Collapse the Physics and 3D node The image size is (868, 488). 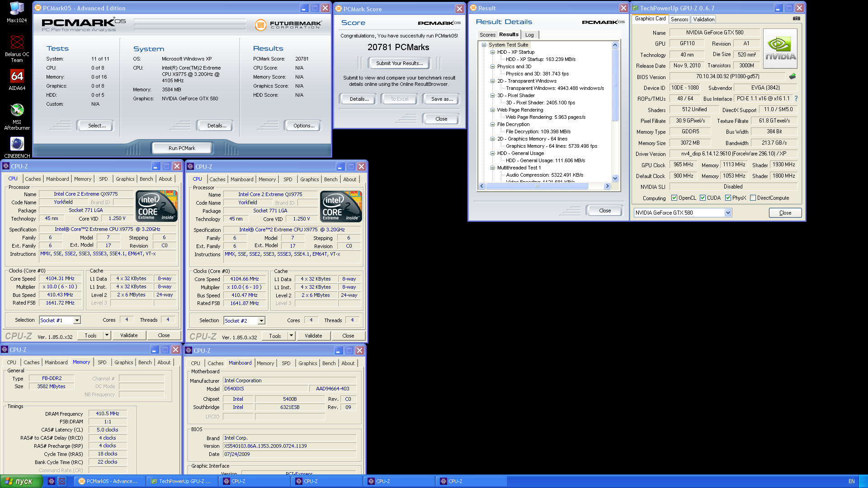492,66
